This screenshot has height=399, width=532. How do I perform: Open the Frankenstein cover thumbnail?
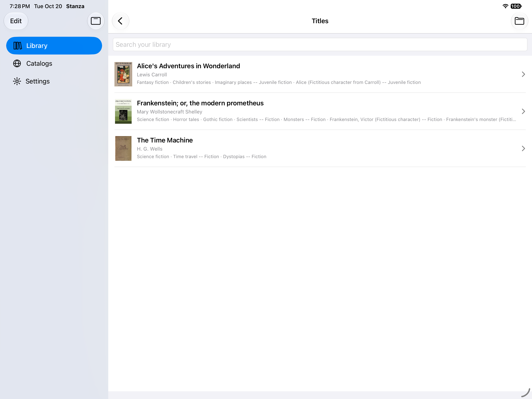click(123, 111)
